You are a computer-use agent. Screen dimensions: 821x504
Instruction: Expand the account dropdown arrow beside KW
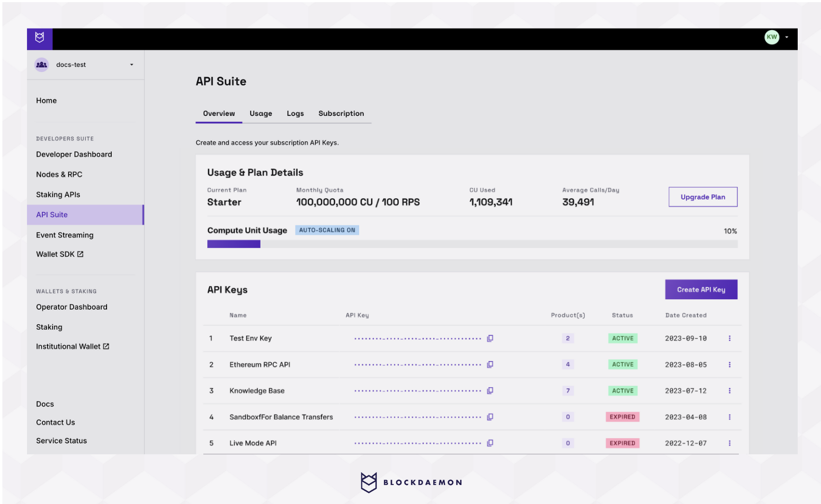tap(787, 37)
